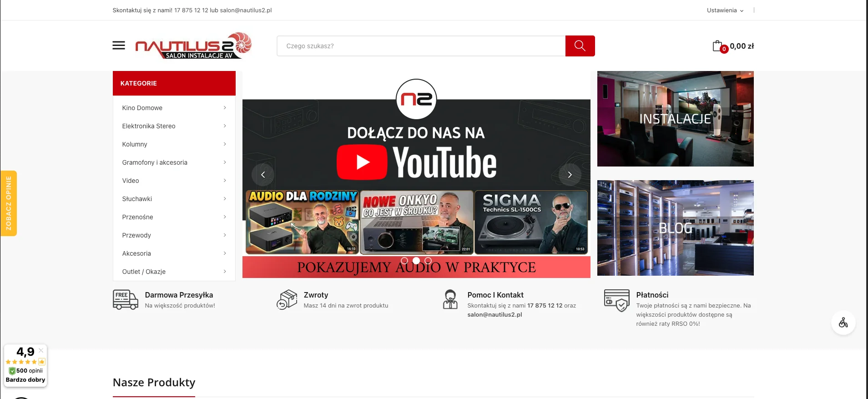The width and height of the screenshot is (868, 399).
Task: Click the free shipping truck icon
Action: (x=126, y=300)
